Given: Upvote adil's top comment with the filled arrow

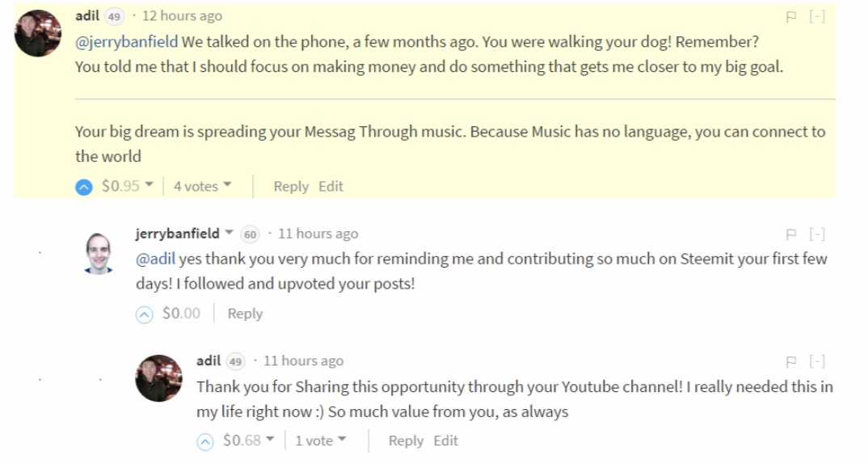Looking at the screenshot, I should click(x=84, y=187).
